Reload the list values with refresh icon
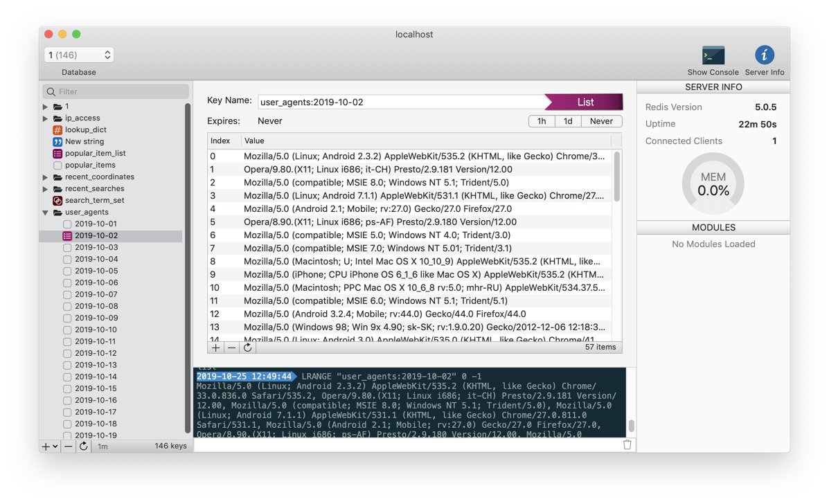 coord(247,348)
